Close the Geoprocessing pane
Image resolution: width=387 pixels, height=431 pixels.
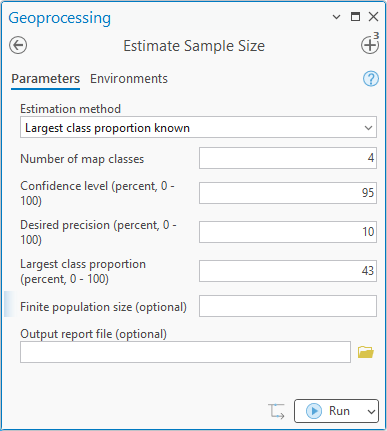373,17
